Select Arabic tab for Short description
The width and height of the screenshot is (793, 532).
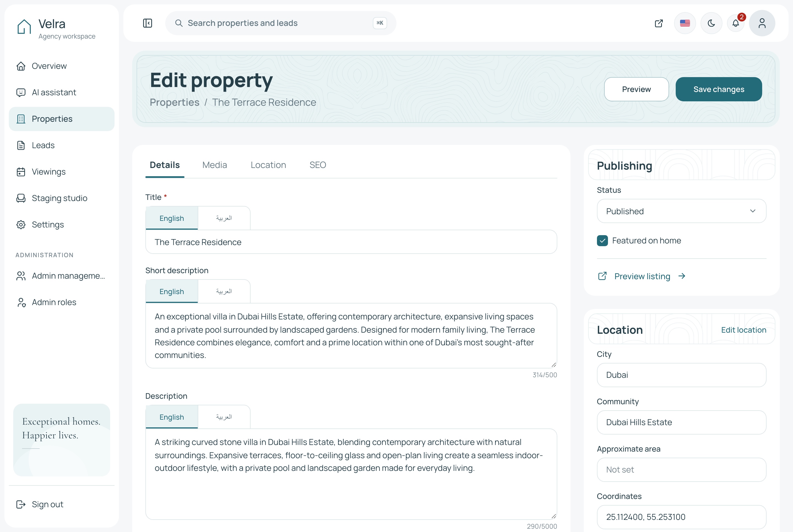pos(224,291)
